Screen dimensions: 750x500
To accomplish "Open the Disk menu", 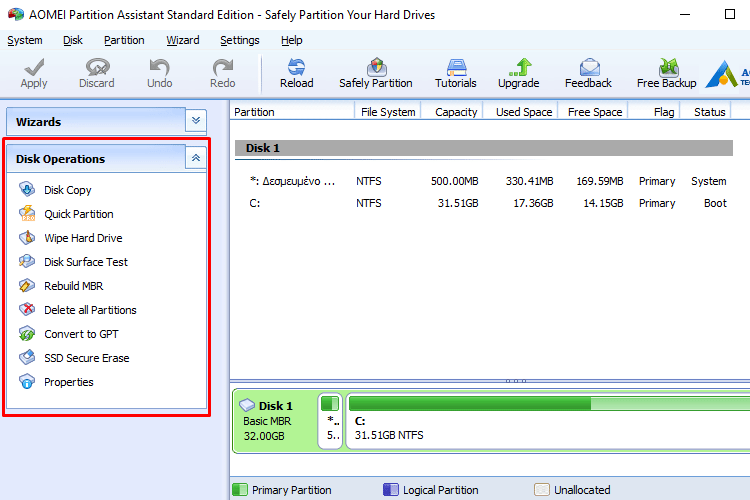I will (x=73, y=40).
